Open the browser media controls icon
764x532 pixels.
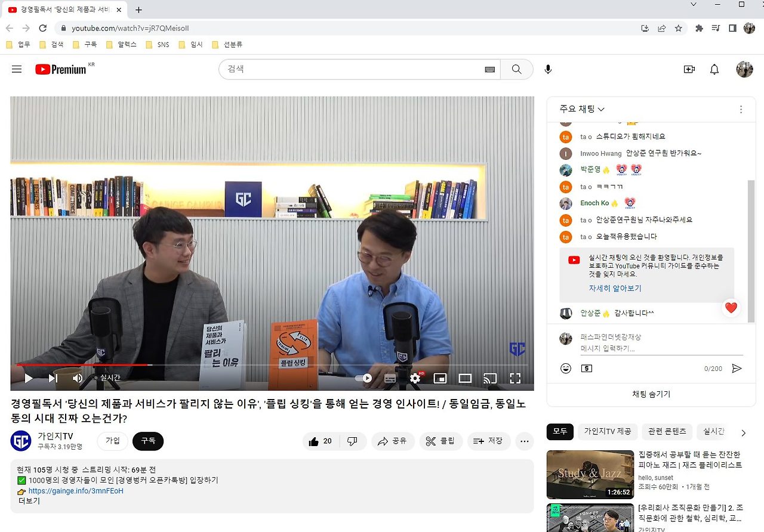[716, 28]
